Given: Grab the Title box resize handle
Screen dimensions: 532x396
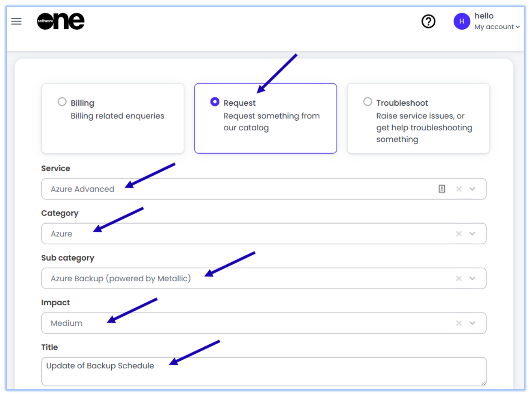Looking at the screenshot, I should [x=483, y=383].
